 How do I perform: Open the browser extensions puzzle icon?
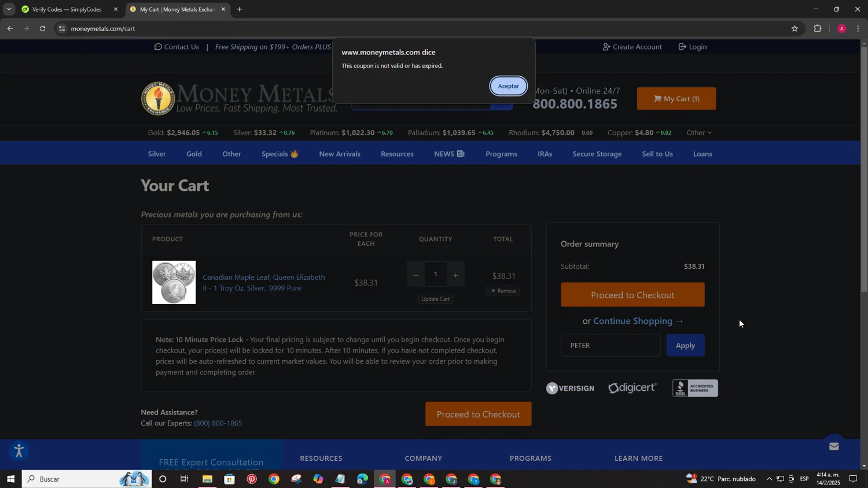click(817, 28)
